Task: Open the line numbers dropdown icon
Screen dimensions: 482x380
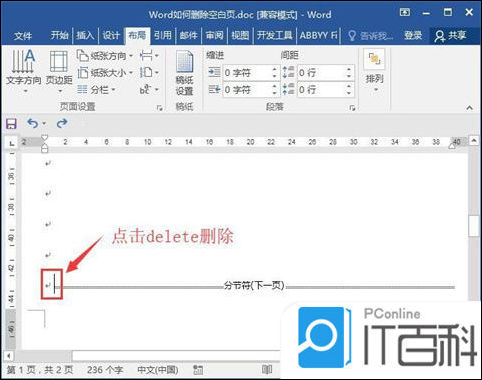Action: (x=149, y=72)
